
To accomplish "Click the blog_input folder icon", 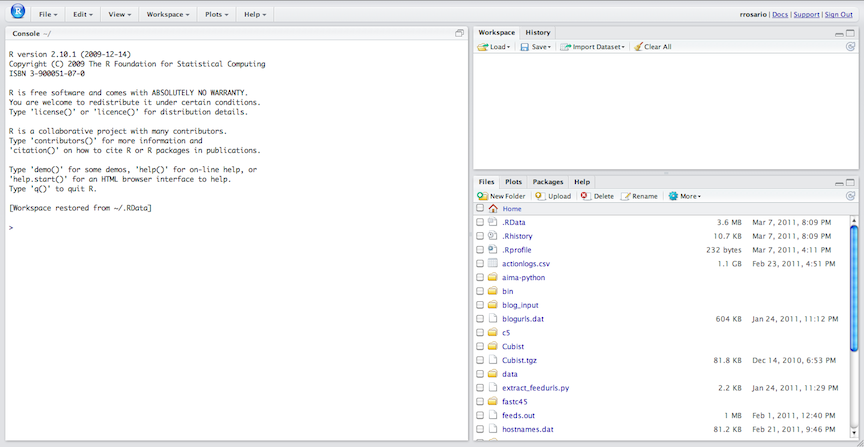I will pyautogui.click(x=493, y=305).
